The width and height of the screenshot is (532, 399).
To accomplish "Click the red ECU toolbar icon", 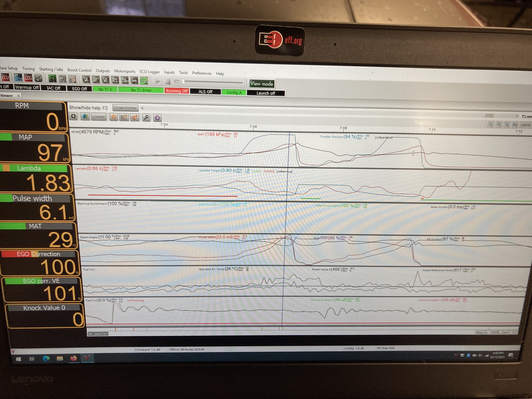I will click(x=5, y=77).
